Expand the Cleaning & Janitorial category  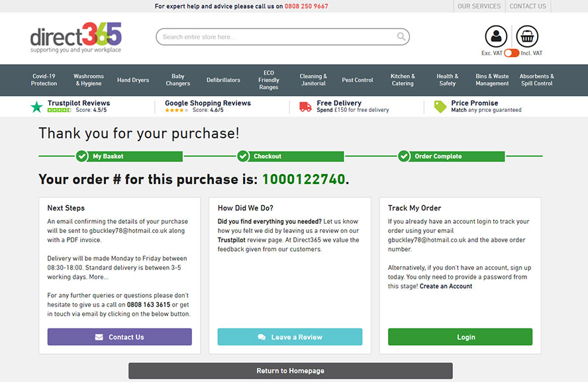(x=313, y=80)
